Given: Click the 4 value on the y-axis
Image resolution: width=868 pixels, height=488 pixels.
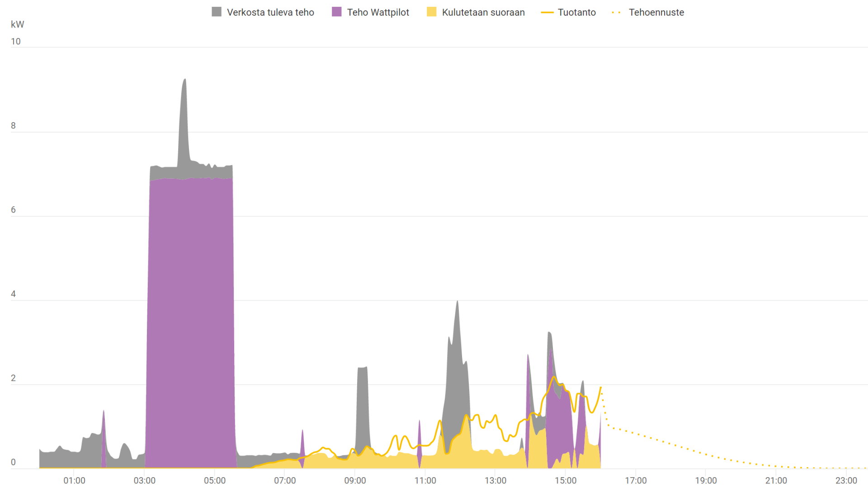Looking at the screenshot, I should click(x=13, y=294).
